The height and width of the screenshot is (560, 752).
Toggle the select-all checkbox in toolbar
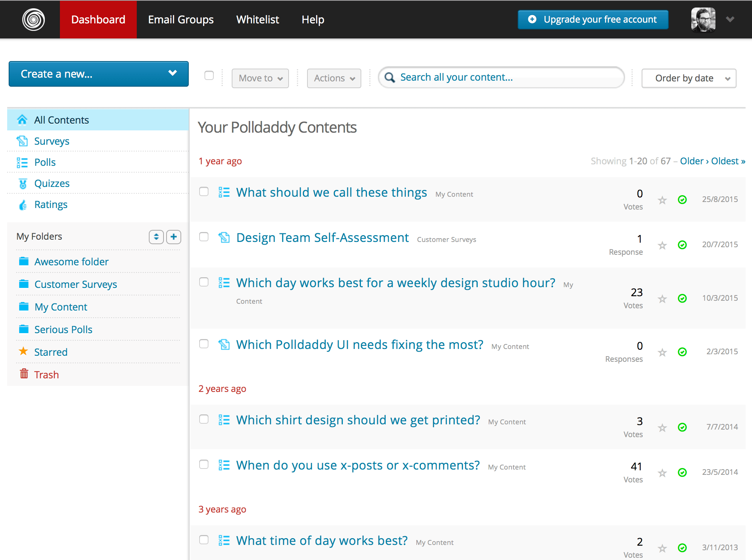pyautogui.click(x=209, y=75)
